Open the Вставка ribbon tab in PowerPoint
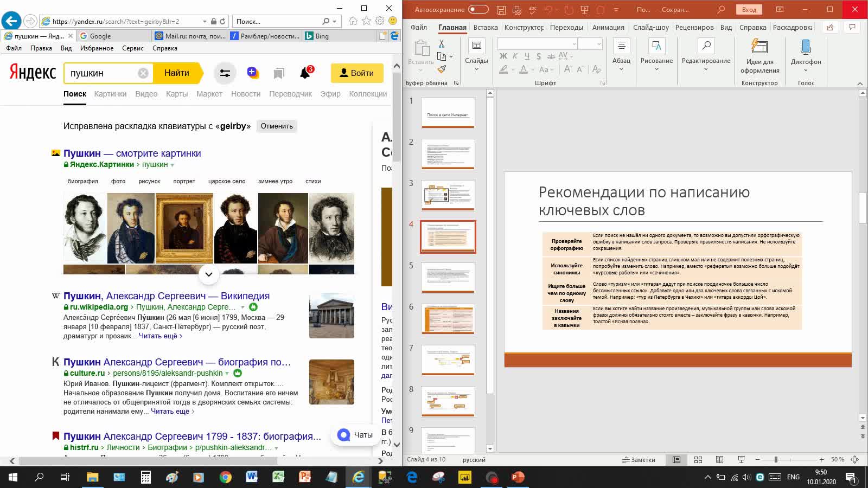868x488 pixels. pyautogui.click(x=486, y=27)
